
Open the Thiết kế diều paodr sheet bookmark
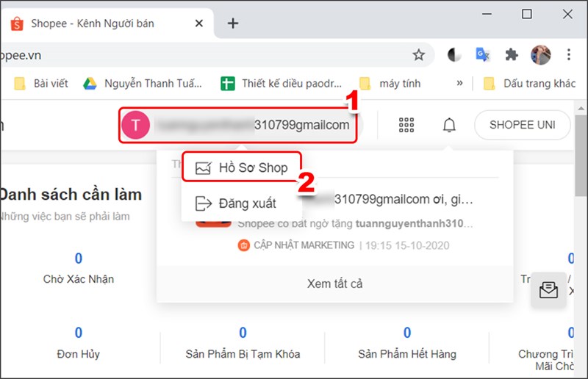(282, 83)
